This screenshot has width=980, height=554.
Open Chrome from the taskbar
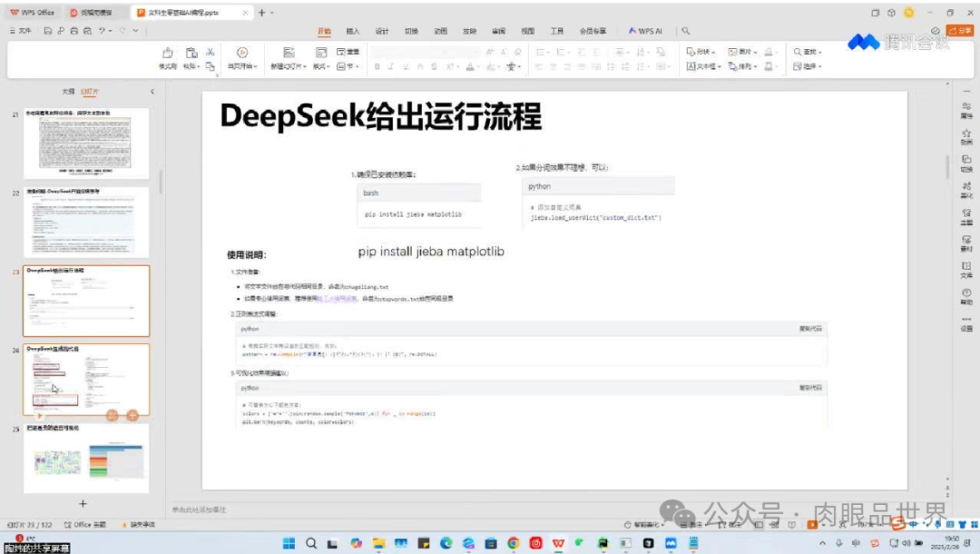pyautogui.click(x=513, y=543)
